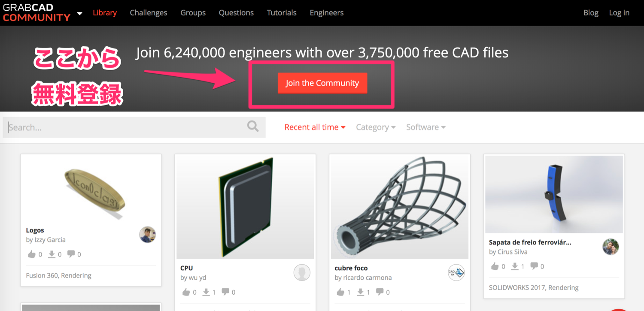
Task: Click comment icon on Sapata de freio card
Action: coord(535,266)
